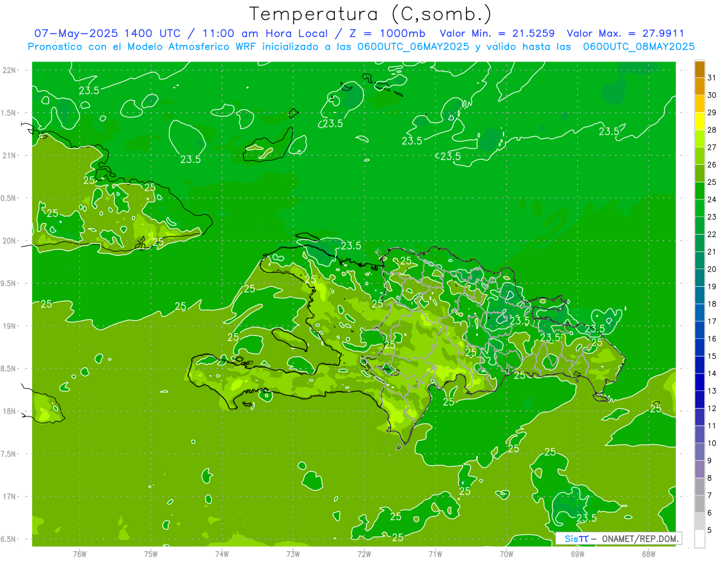Click the '18N' latitude axis label
This screenshot has width=728, height=562.
(9, 411)
